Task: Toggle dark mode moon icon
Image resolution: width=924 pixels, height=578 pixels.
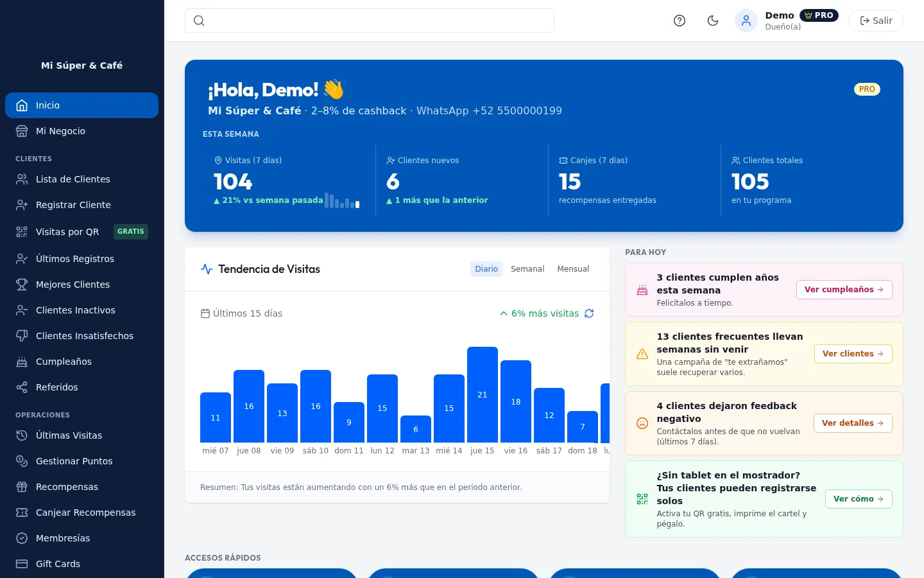Action: (x=713, y=21)
